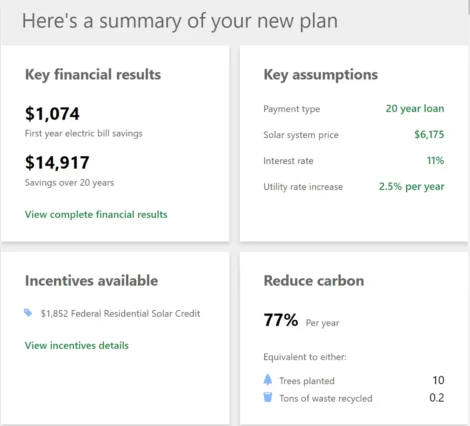
Task: Click the Key financial results heading
Action: (93, 75)
